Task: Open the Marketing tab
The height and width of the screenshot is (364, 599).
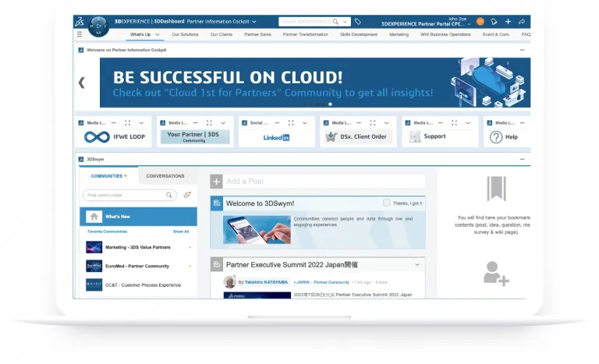Action: click(x=399, y=34)
